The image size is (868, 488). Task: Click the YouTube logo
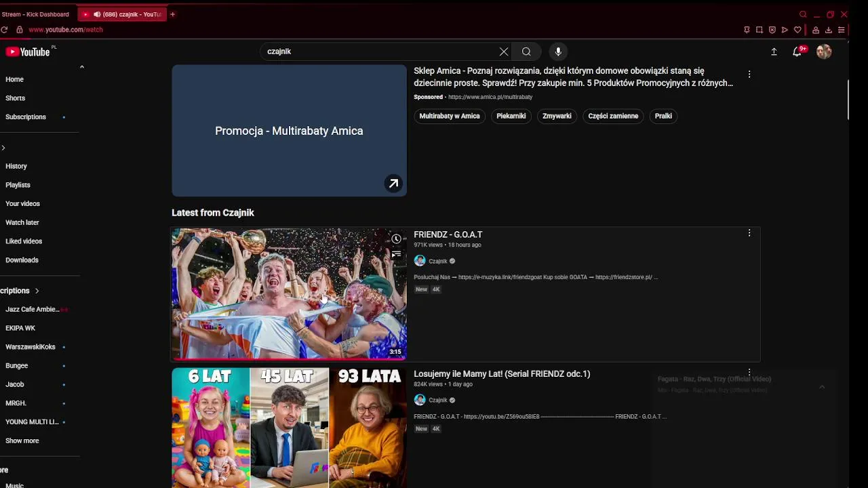click(x=28, y=52)
